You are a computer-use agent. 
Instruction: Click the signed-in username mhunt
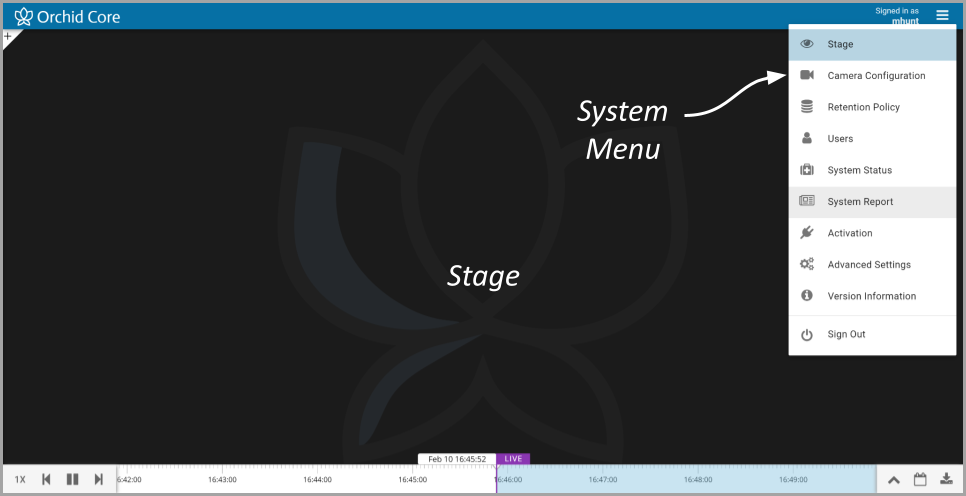pos(905,21)
